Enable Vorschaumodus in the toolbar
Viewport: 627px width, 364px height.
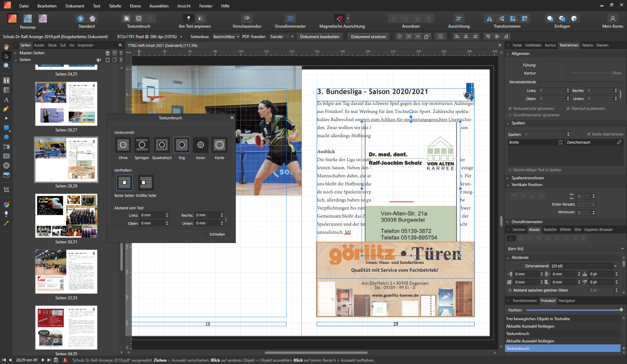247,19
